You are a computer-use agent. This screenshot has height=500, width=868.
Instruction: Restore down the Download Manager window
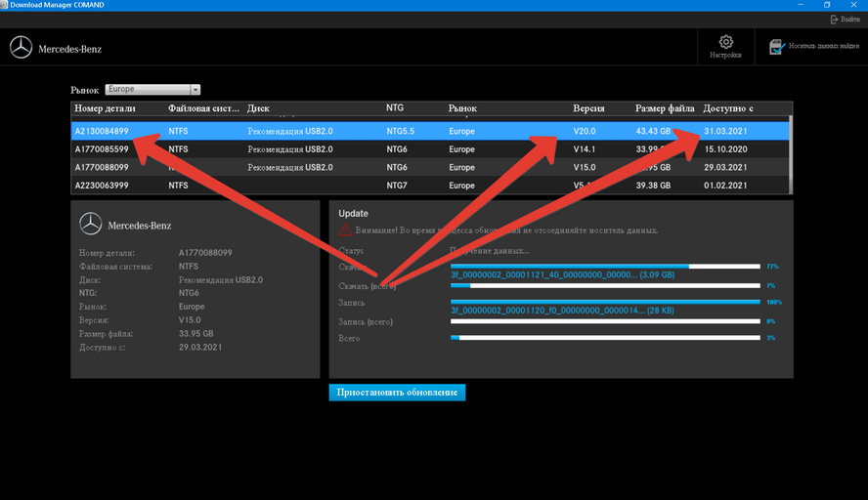point(827,5)
